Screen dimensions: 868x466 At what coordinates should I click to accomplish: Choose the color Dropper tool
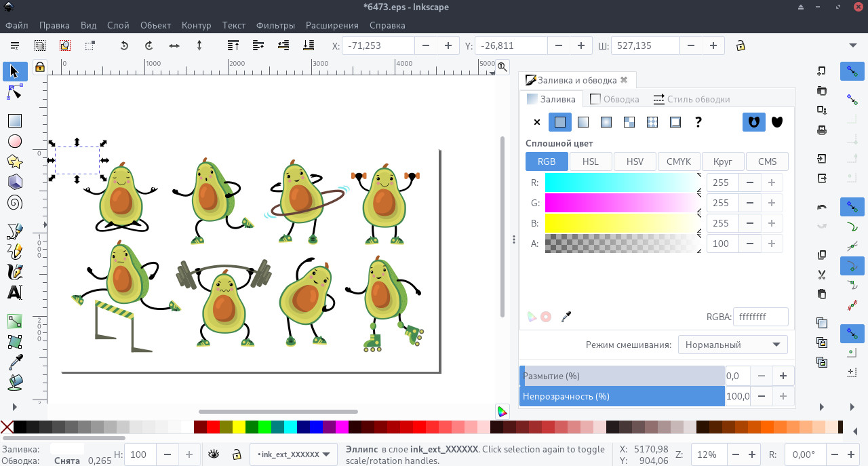pos(14,362)
